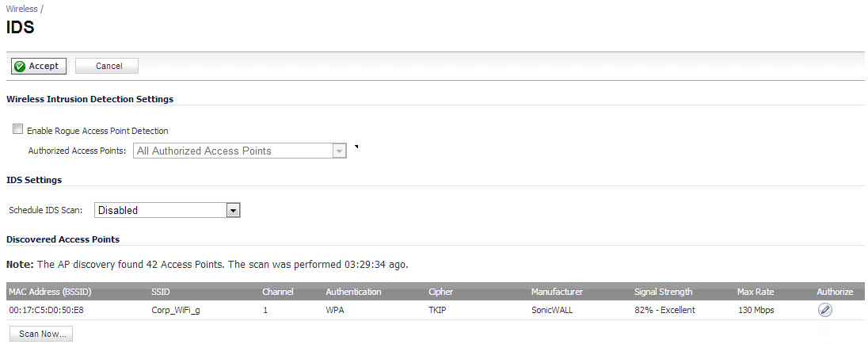Sort by MAC Address (BSSID) column
Screen dimensions: 868x344
pyautogui.click(x=50, y=292)
